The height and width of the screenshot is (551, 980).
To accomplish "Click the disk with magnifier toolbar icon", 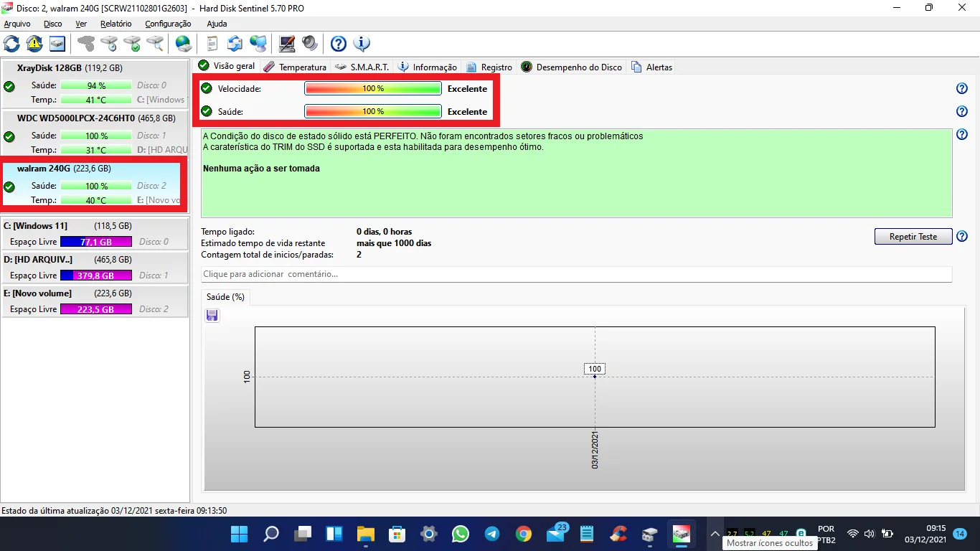I will [155, 44].
